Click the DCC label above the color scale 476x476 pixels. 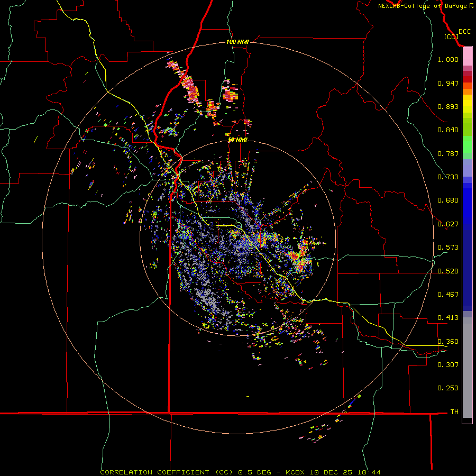click(464, 32)
